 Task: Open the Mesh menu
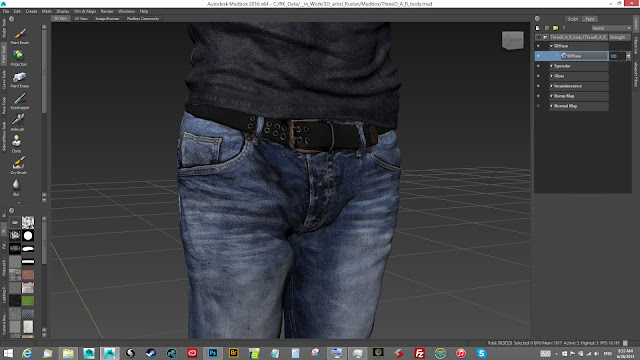click(47, 11)
